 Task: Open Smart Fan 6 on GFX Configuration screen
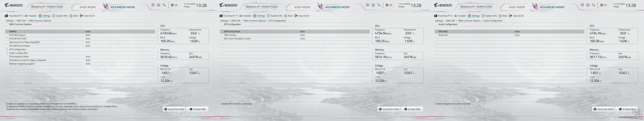389,109
